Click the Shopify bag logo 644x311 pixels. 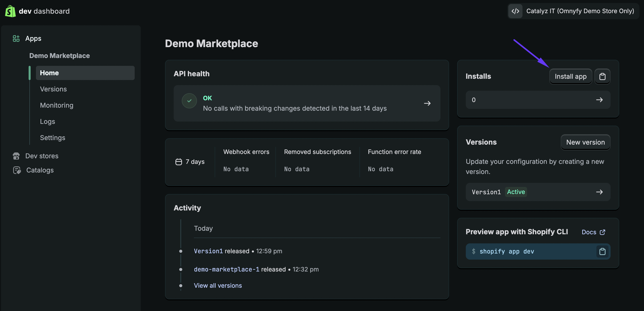(x=10, y=11)
